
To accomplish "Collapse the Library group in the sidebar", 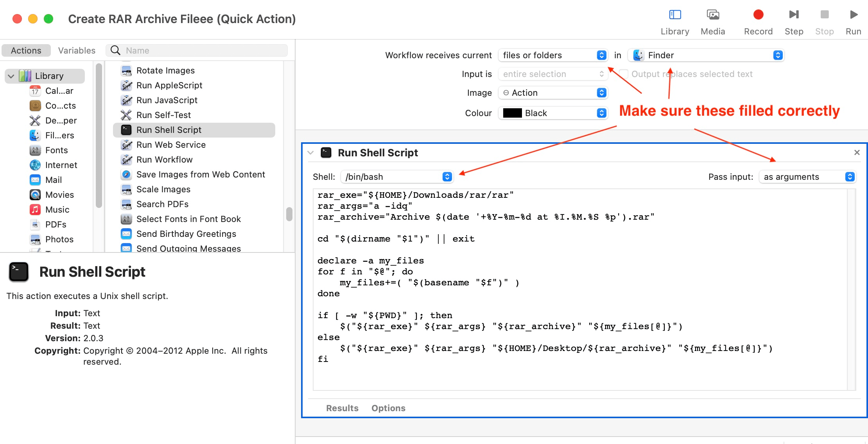I will (11, 76).
